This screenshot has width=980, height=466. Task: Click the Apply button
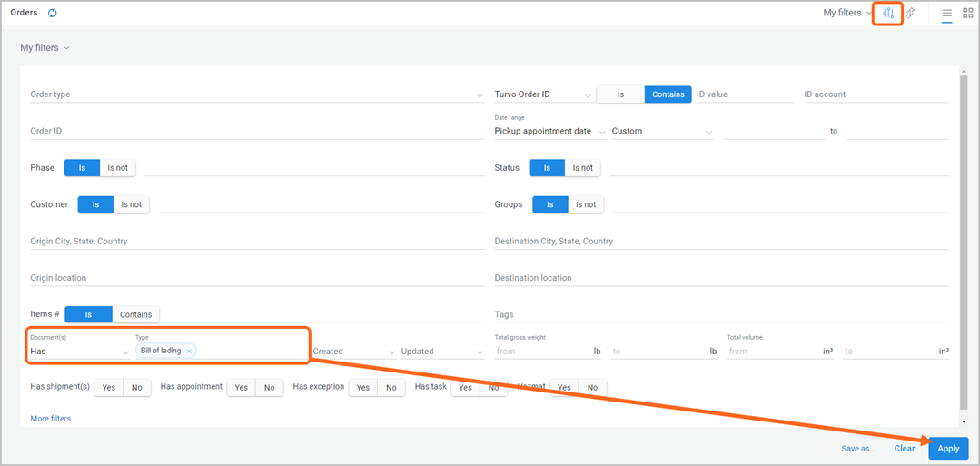pyautogui.click(x=948, y=449)
